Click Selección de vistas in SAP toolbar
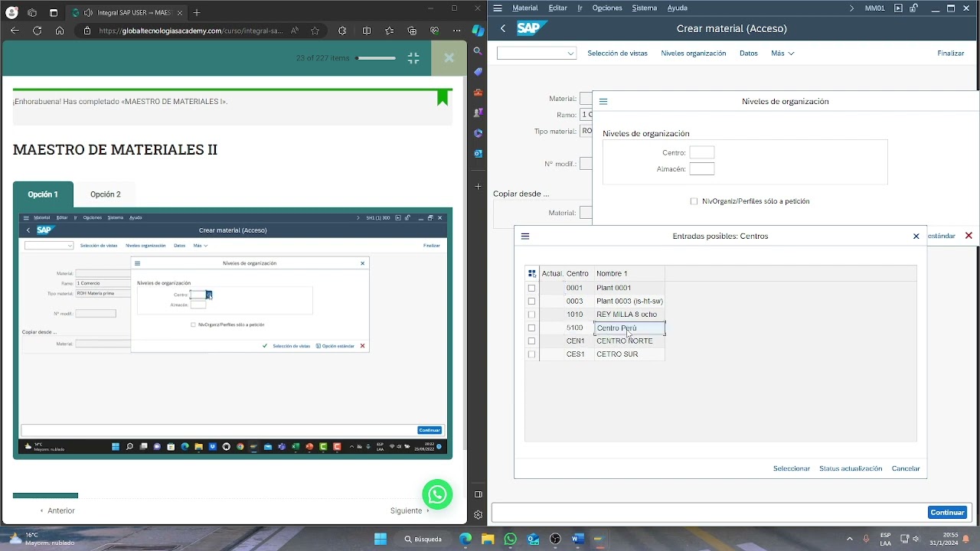This screenshot has width=980, height=551. 617,54
